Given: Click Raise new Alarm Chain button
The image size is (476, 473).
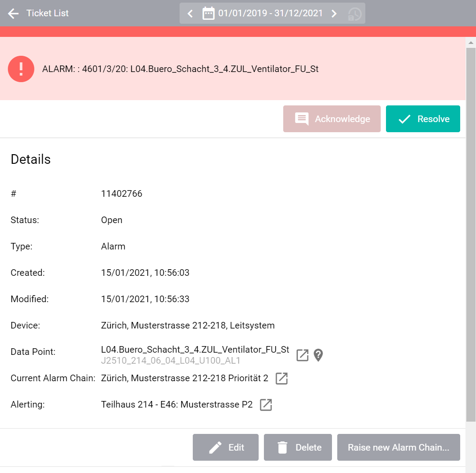Looking at the screenshot, I should (399, 447).
